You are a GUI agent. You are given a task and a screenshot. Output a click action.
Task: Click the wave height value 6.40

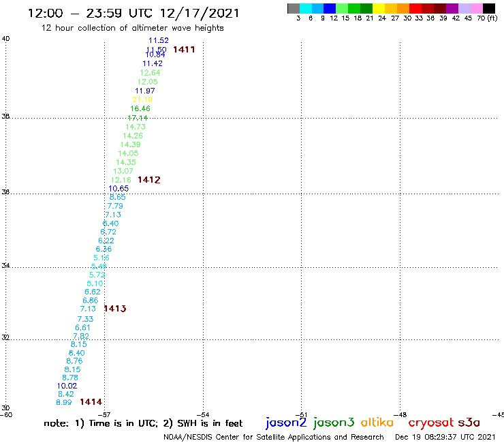tap(110, 224)
